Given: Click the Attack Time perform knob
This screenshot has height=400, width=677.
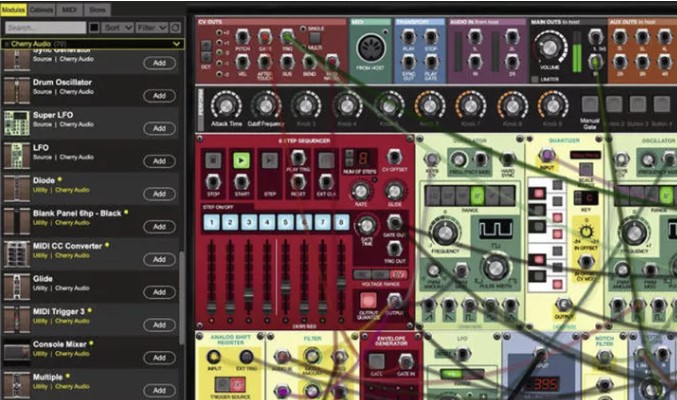Looking at the screenshot, I should point(226,105).
